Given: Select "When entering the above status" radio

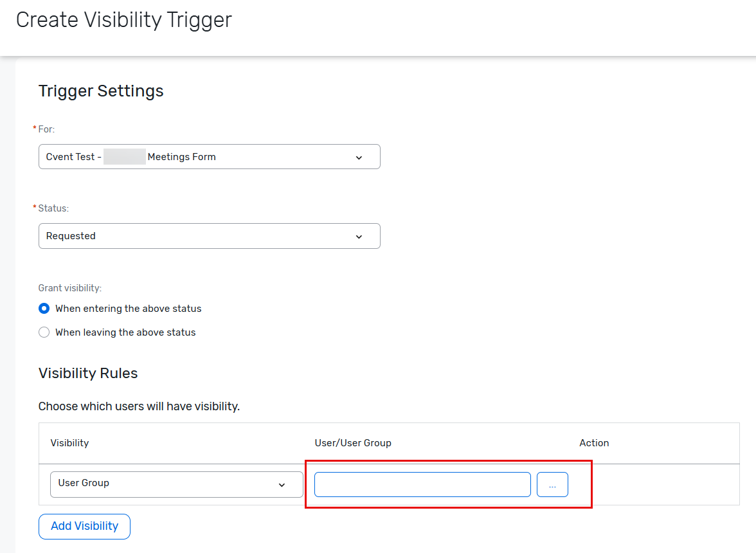Looking at the screenshot, I should (x=44, y=309).
